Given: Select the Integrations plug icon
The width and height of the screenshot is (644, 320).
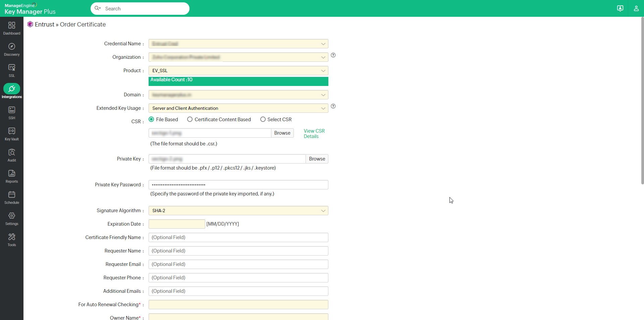Looking at the screenshot, I should point(12,89).
